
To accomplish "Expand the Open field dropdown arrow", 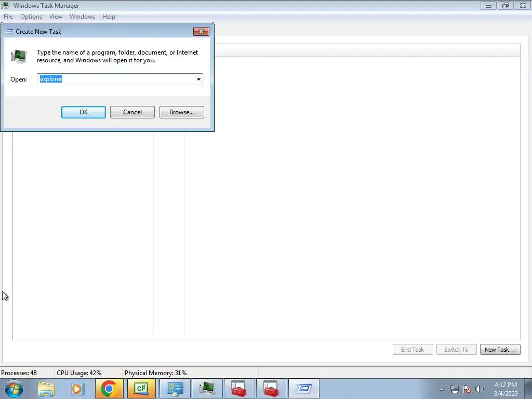I will [198, 79].
